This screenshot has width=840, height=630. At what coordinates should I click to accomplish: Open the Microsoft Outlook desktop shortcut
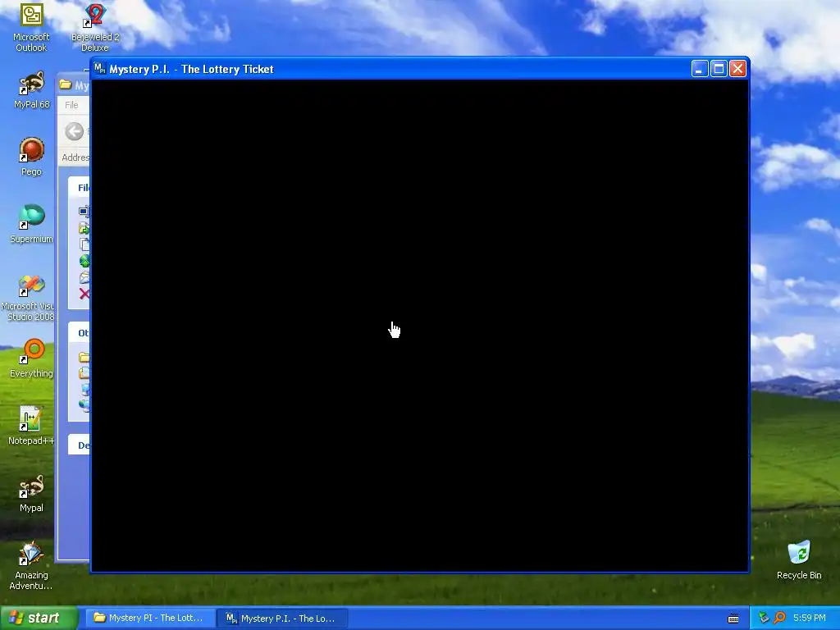(31, 27)
